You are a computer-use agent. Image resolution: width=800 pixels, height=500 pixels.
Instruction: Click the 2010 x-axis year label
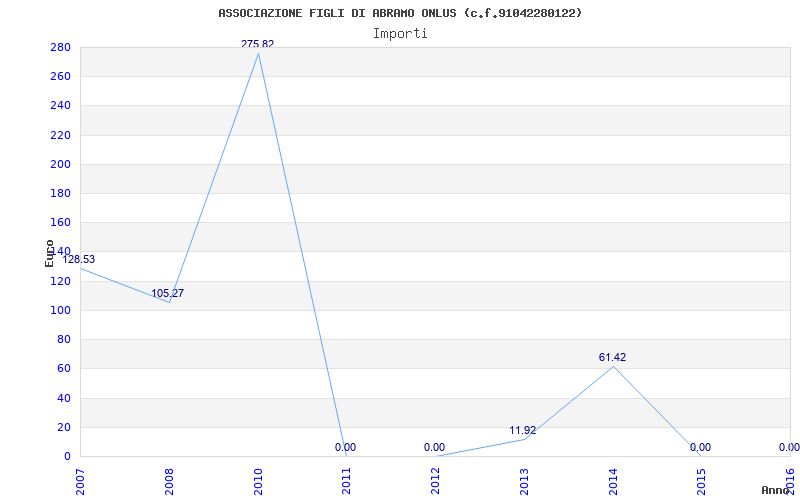point(258,482)
